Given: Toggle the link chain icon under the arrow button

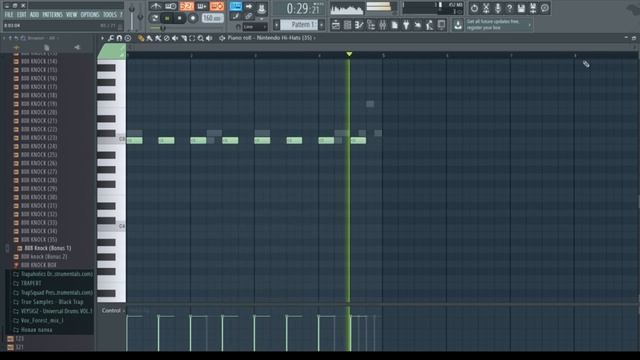Looking at the screenshot, I should click(249, 16).
